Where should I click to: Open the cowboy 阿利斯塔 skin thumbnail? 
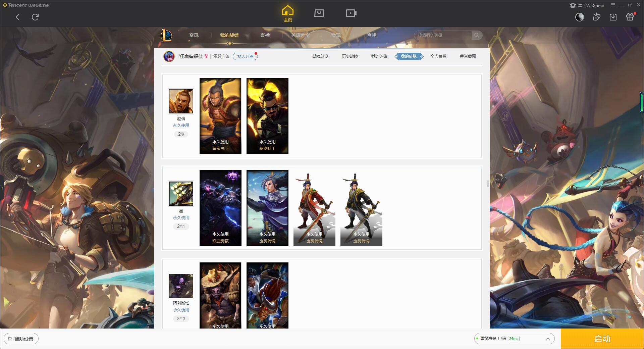point(220,295)
